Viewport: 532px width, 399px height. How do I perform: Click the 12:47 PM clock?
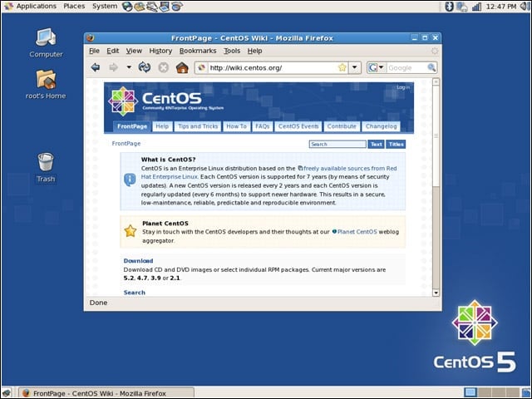pyautogui.click(x=501, y=7)
